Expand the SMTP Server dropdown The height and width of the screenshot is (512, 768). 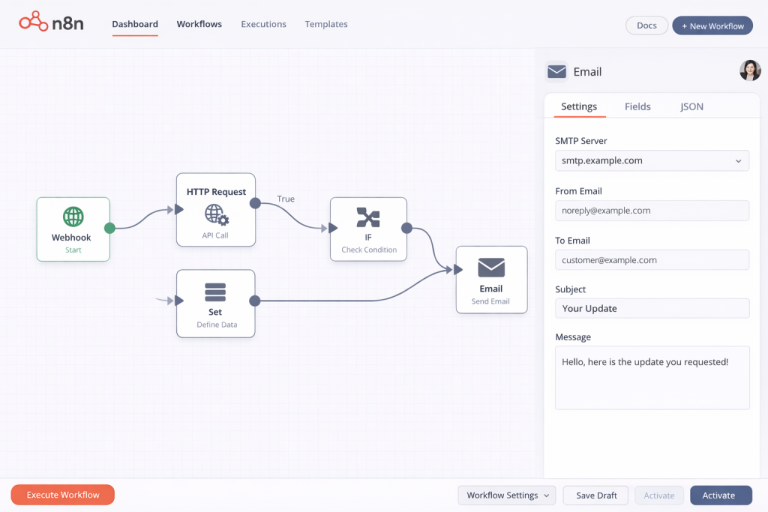[x=651, y=160]
